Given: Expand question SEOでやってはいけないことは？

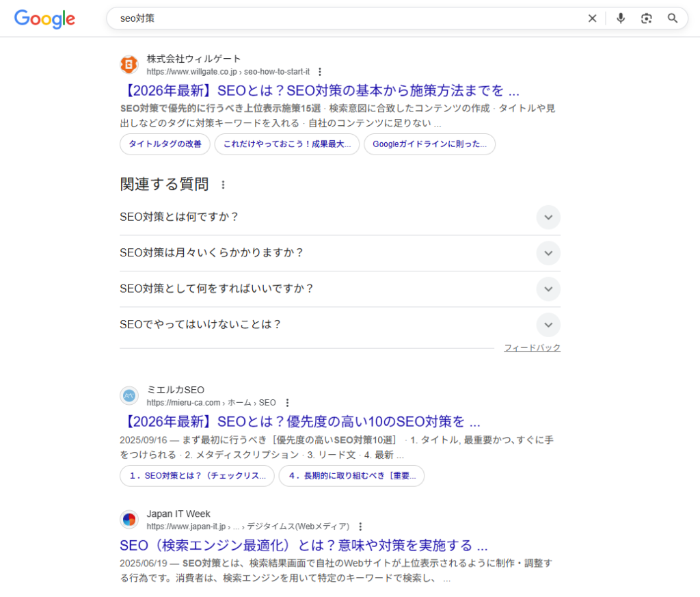Looking at the screenshot, I should (548, 325).
